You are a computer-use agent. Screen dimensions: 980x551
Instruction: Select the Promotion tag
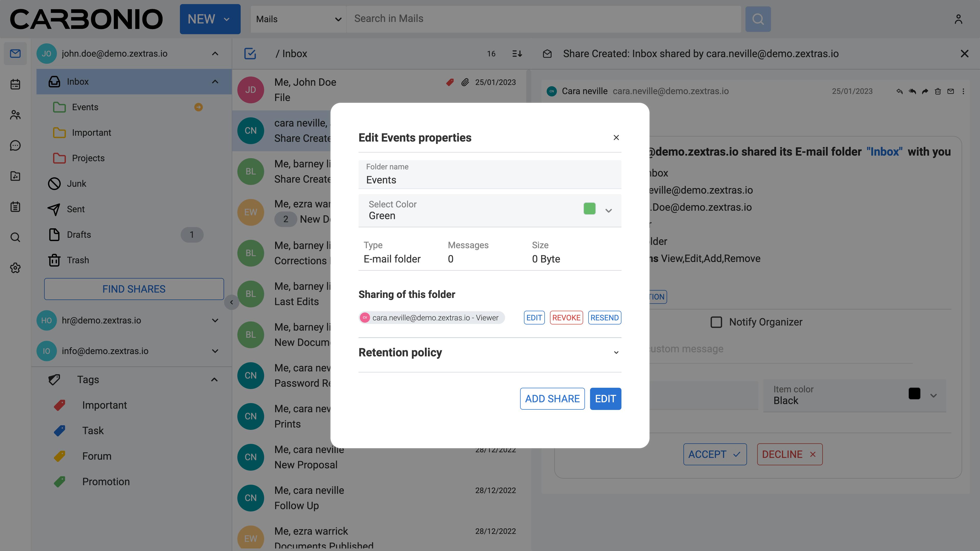pos(106,482)
